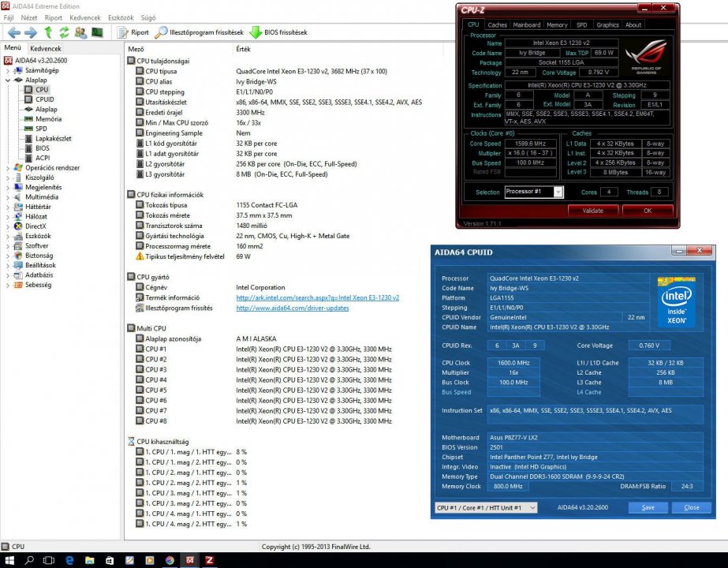Expand the Hálózat tree node
The height and width of the screenshot is (568, 728).
pyautogui.click(x=8, y=217)
